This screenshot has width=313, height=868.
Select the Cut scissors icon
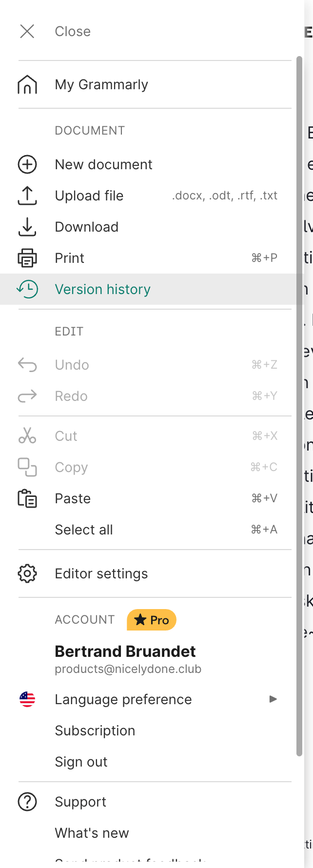point(27,435)
